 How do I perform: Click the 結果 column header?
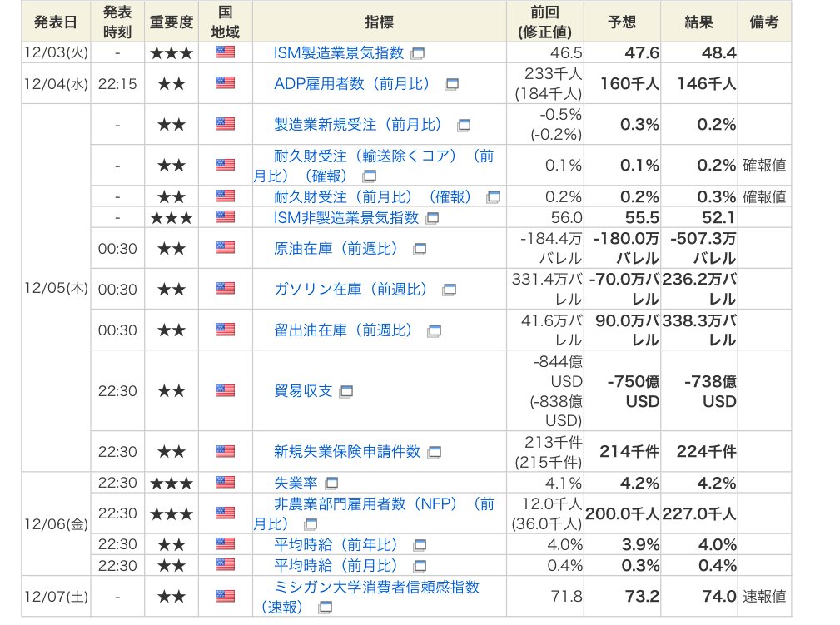699,22
